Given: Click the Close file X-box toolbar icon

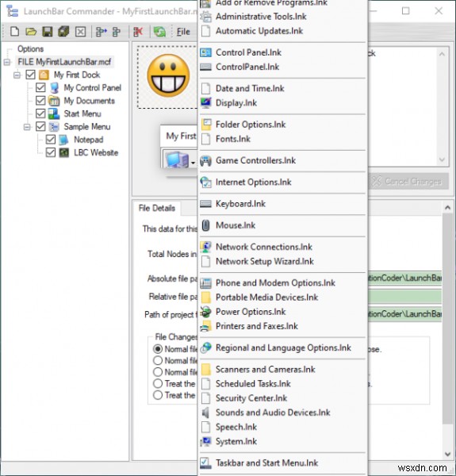Looking at the screenshot, I should [x=80, y=32].
